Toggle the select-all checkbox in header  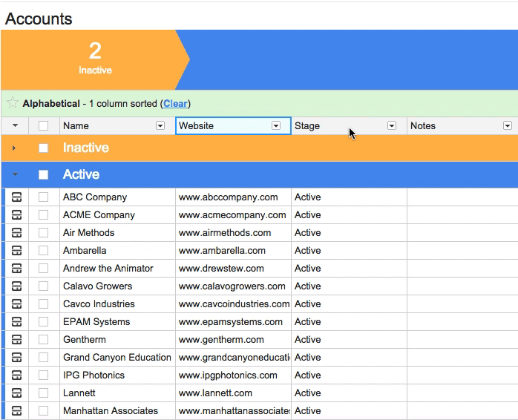pyautogui.click(x=43, y=126)
